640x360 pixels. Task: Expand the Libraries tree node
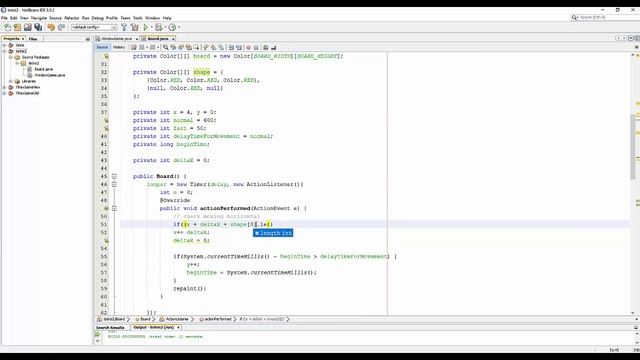tap(11, 81)
